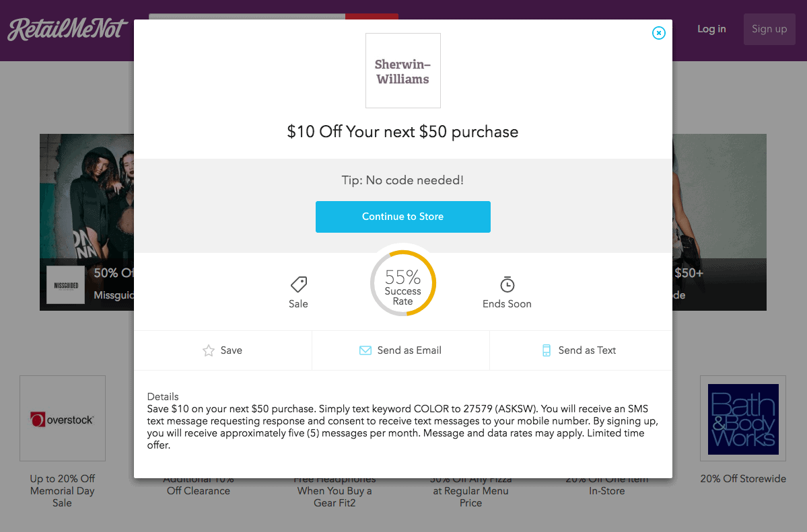Viewport: 807px width, 532px height.
Task: Click the Save star icon
Action: click(x=209, y=350)
